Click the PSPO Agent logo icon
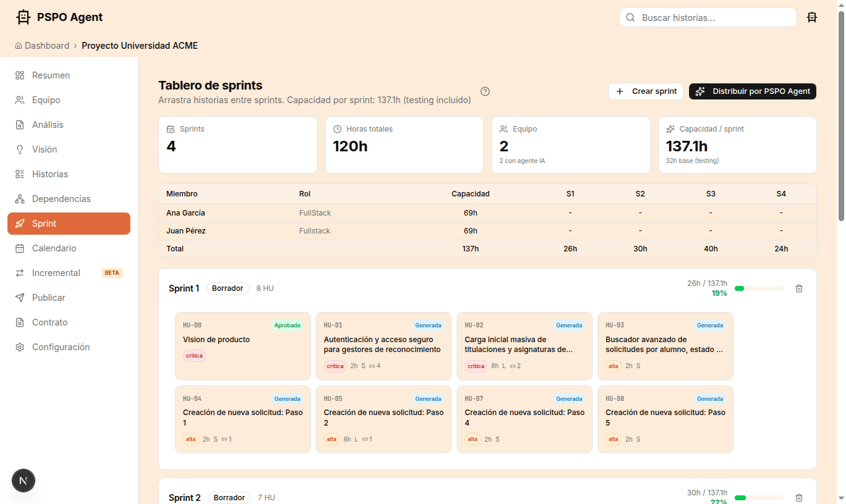This screenshot has width=846, height=504. pos(23,17)
